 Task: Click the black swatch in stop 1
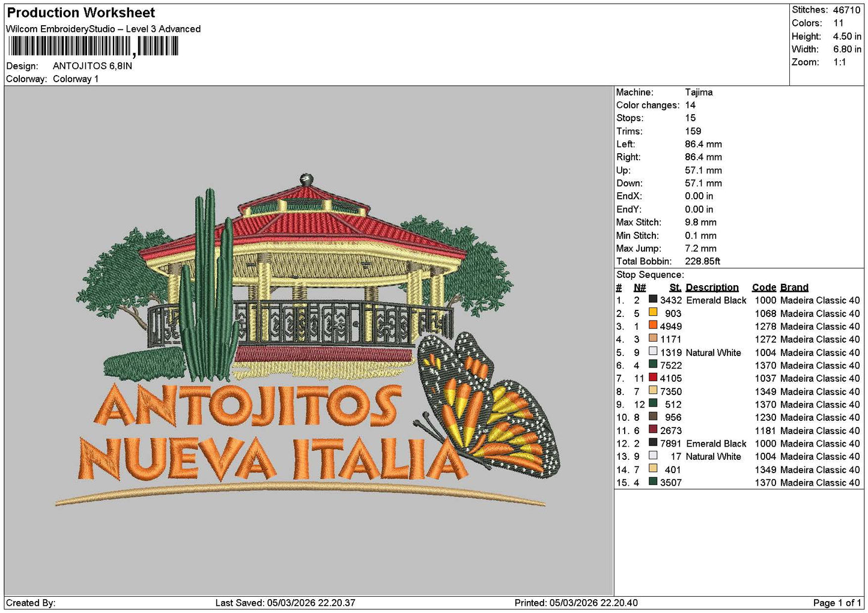click(653, 299)
